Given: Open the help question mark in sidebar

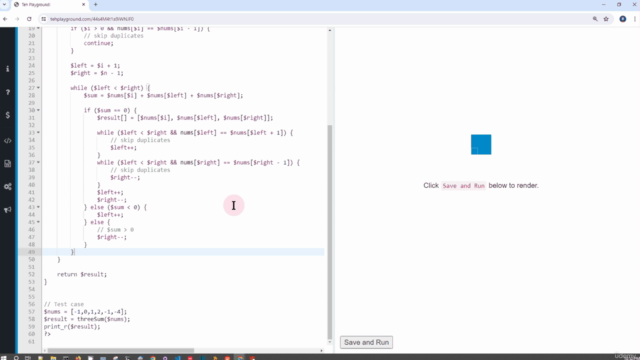Looking at the screenshot, I should click(7, 92).
